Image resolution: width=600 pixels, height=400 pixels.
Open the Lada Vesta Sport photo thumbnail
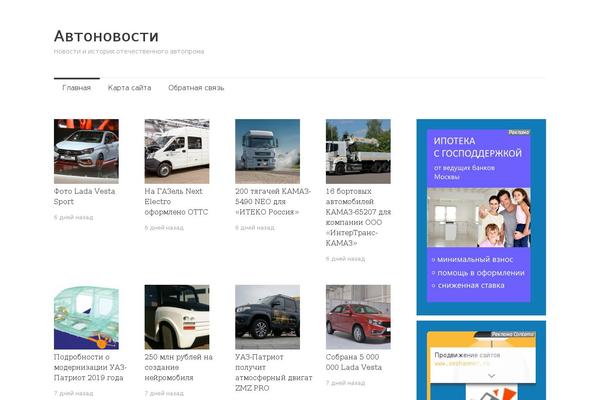coord(86,151)
